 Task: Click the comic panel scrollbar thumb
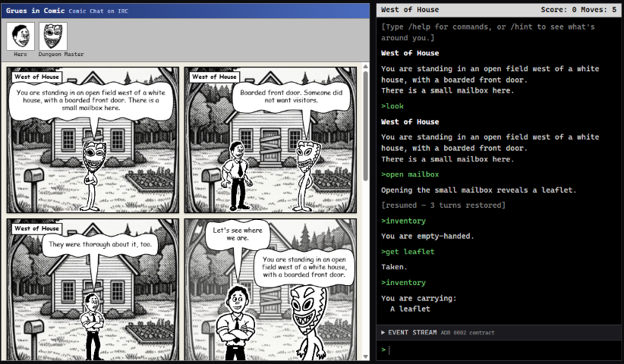[x=366, y=125]
